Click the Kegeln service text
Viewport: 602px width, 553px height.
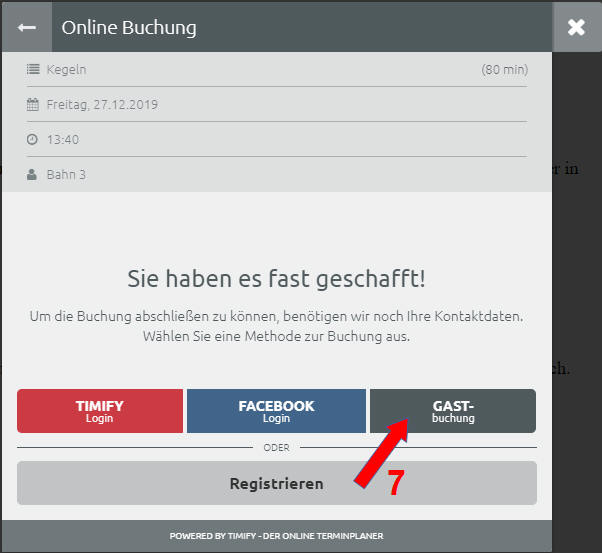(x=66, y=70)
